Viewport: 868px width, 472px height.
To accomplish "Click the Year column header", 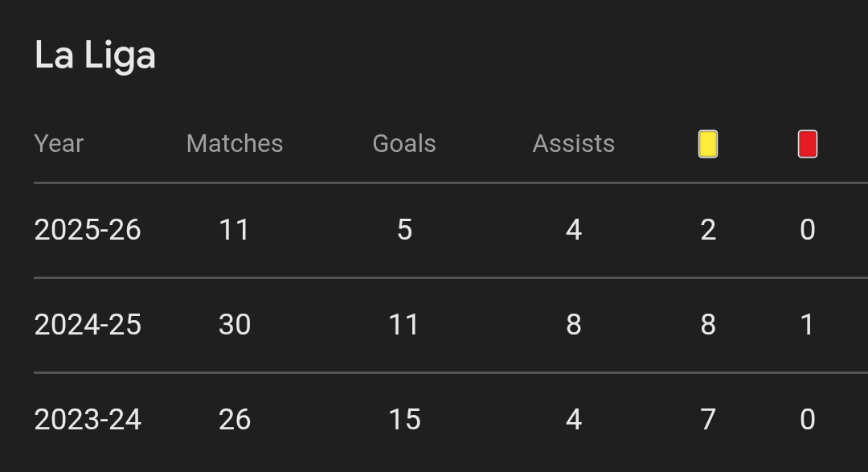I will click(x=59, y=144).
